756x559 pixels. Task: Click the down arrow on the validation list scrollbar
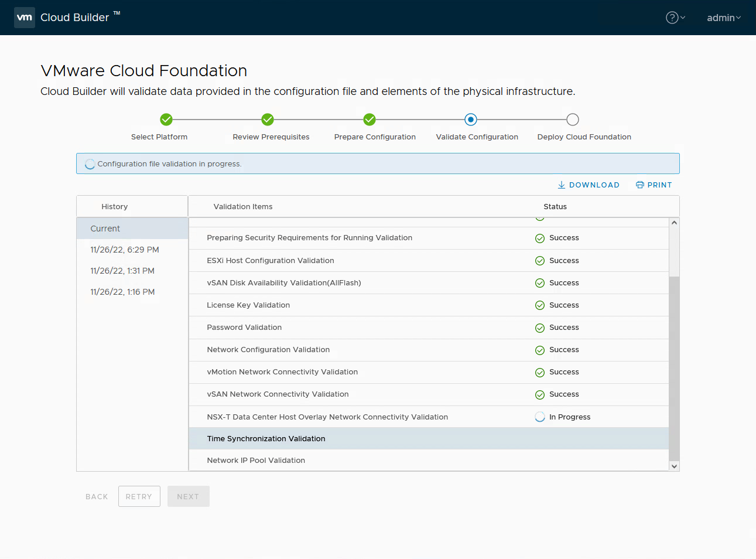point(674,465)
